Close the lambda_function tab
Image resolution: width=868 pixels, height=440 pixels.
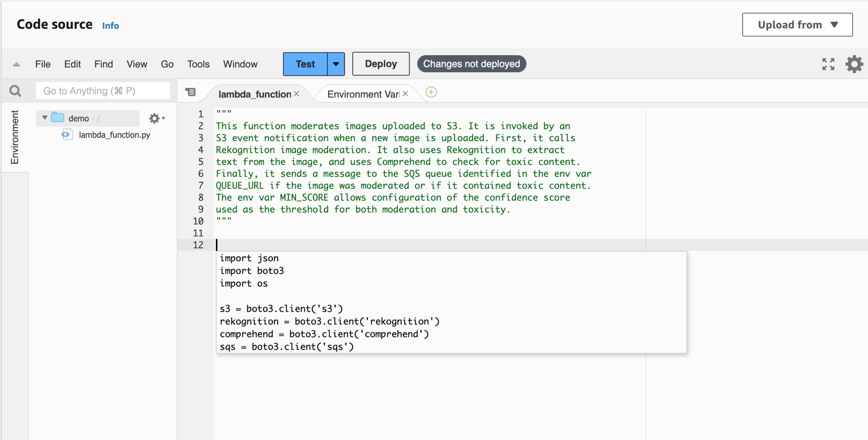click(x=297, y=94)
